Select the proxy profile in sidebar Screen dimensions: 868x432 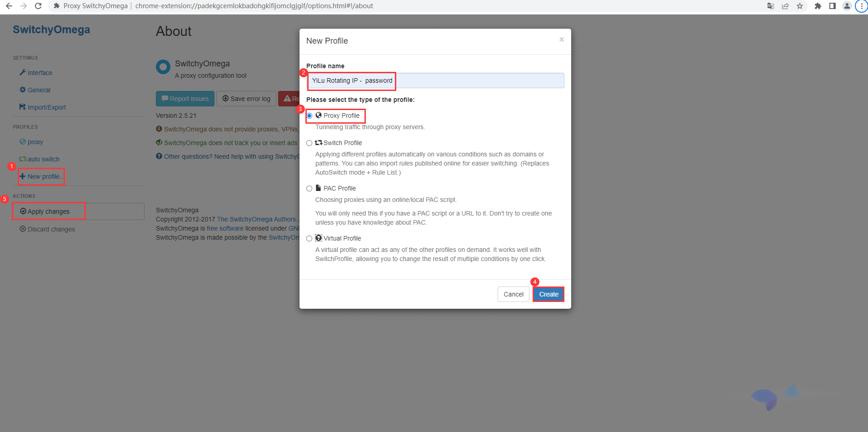pos(31,142)
